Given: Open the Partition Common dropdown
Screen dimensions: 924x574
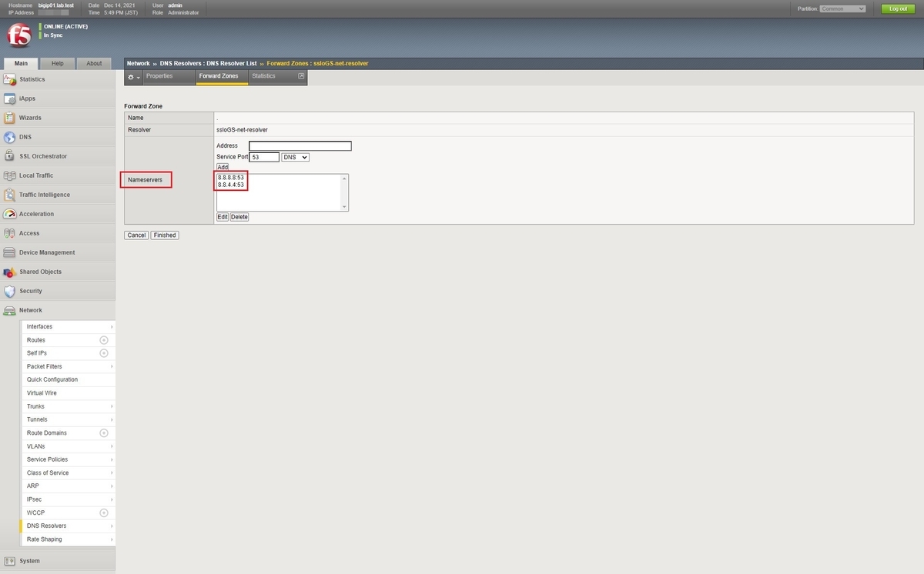Looking at the screenshot, I should [x=843, y=8].
